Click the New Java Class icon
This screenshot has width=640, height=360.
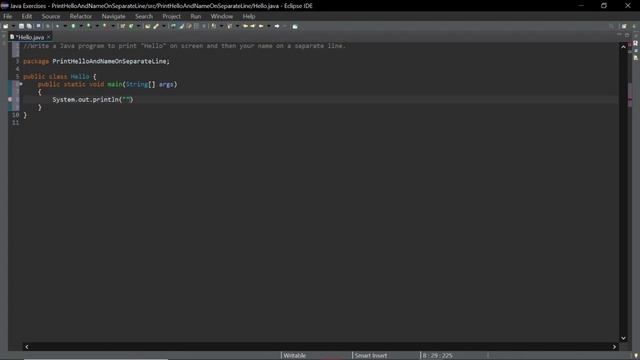pos(131,26)
